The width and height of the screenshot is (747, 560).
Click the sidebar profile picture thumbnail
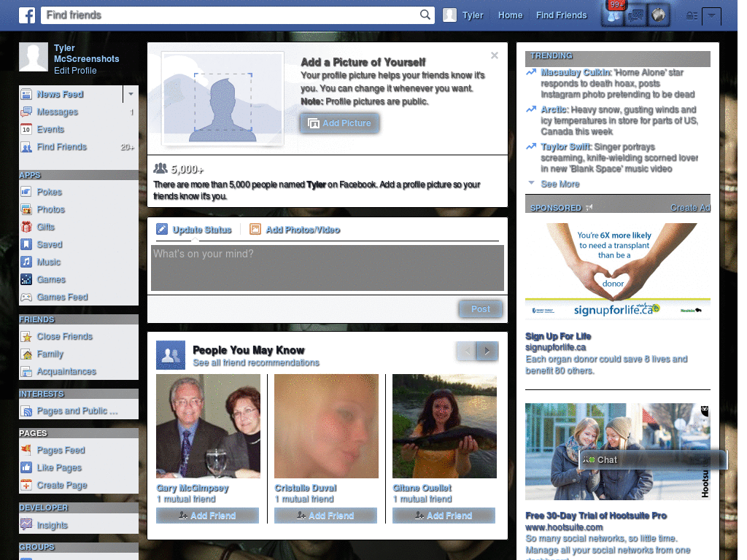click(34, 57)
